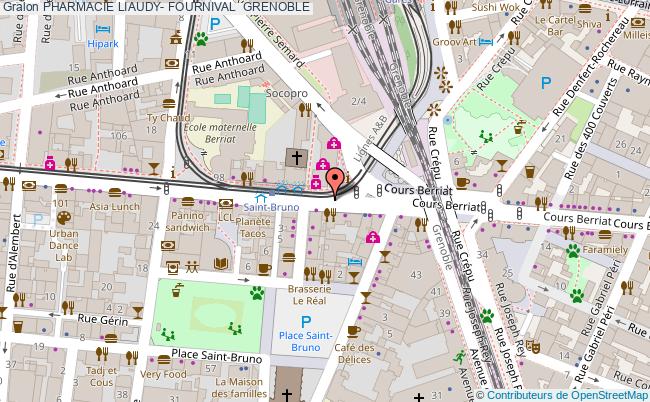Click the information i icon near building 98
The height and width of the screenshot is (402, 650).
173,172
